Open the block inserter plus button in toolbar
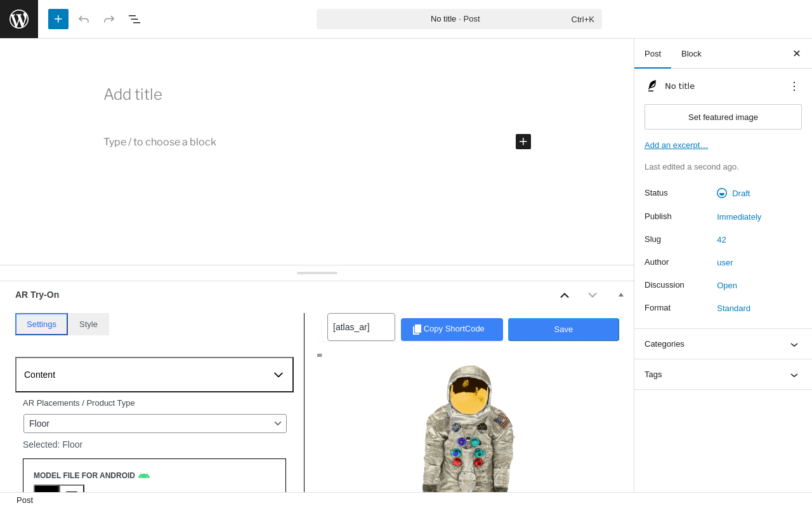 click(x=58, y=19)
